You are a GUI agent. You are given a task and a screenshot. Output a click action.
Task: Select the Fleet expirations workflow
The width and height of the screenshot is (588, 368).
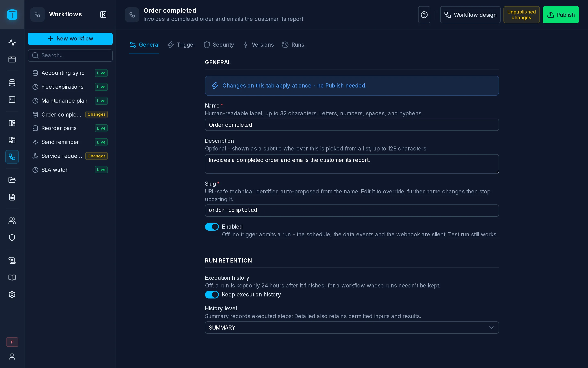[x=70, y=87]
